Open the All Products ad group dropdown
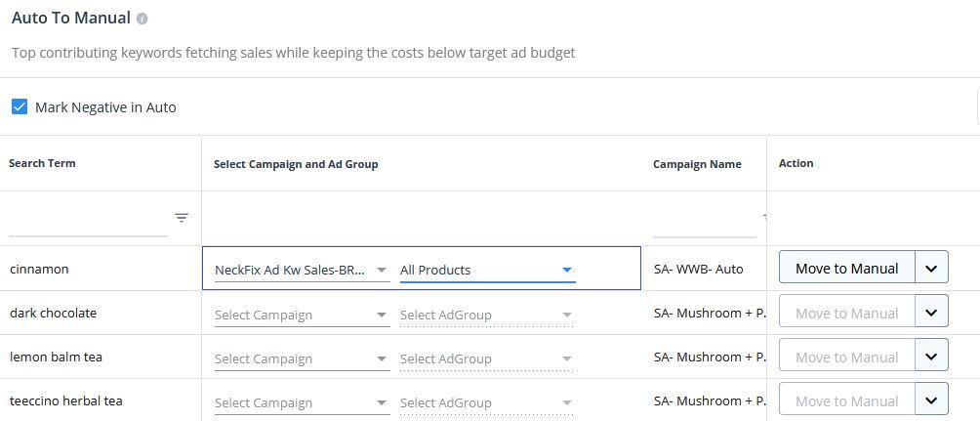Screen dimensions: 980x421 click(487, 270)
